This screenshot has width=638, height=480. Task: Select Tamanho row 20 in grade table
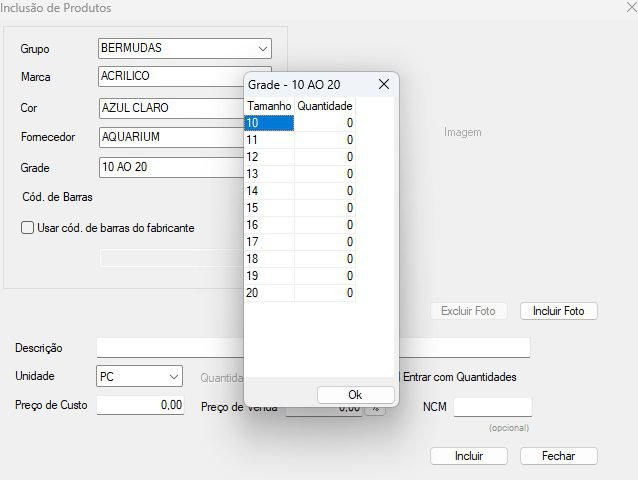(x=269, y=293)
